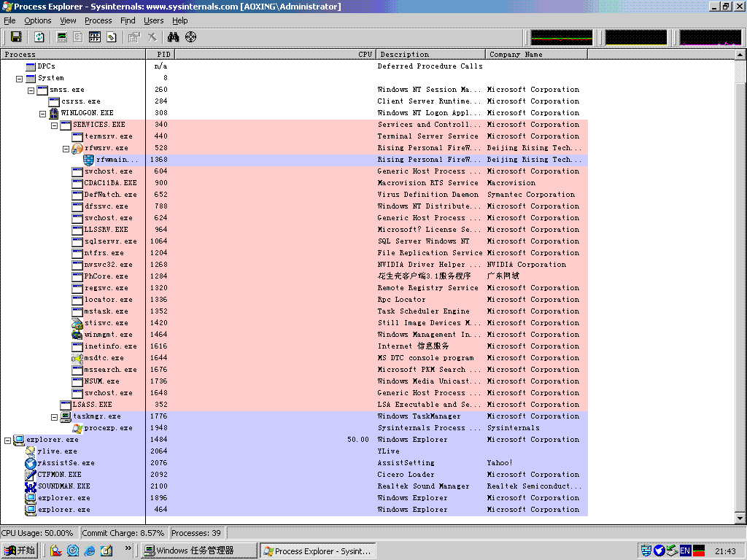The image size is (747, 560).
Task: Show more quick launch icons chevron
Action: [x=128, y=548]
